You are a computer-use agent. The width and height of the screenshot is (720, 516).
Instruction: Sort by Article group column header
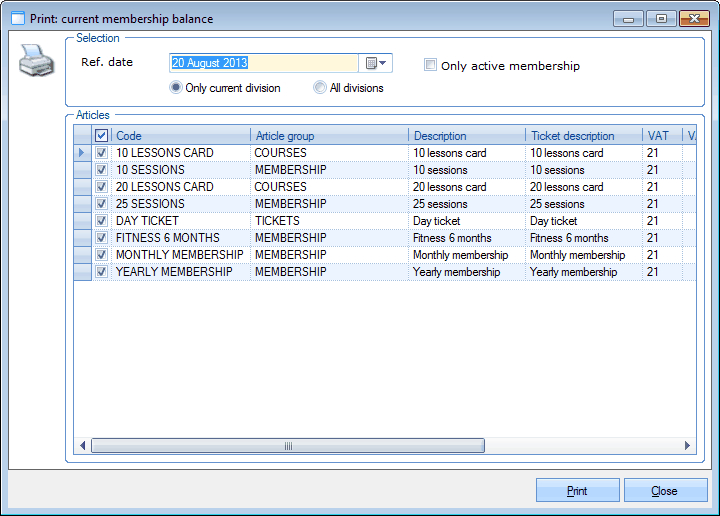pos(329,136)
